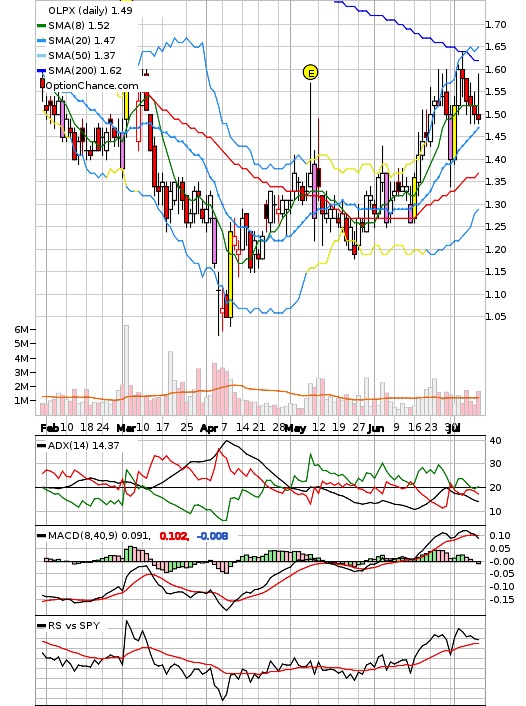Click the SMA(20) 1.47 legend swatch
This screenshot has height=706, width=526.
(41, 41)
